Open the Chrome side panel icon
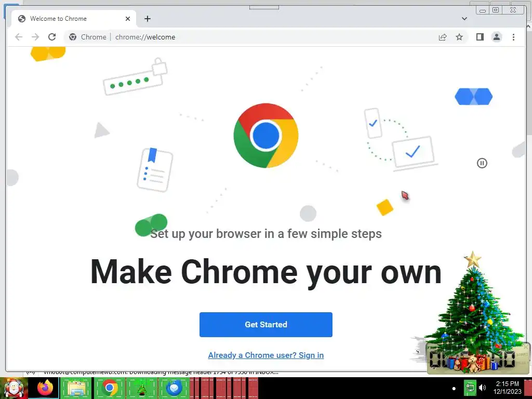 pos(480,37)
